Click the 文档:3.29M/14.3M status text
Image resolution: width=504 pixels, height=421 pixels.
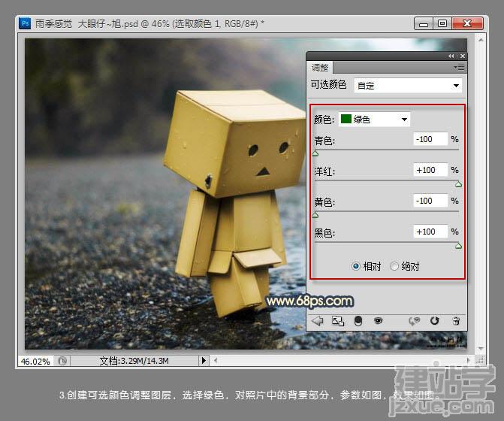coord(134,361)
